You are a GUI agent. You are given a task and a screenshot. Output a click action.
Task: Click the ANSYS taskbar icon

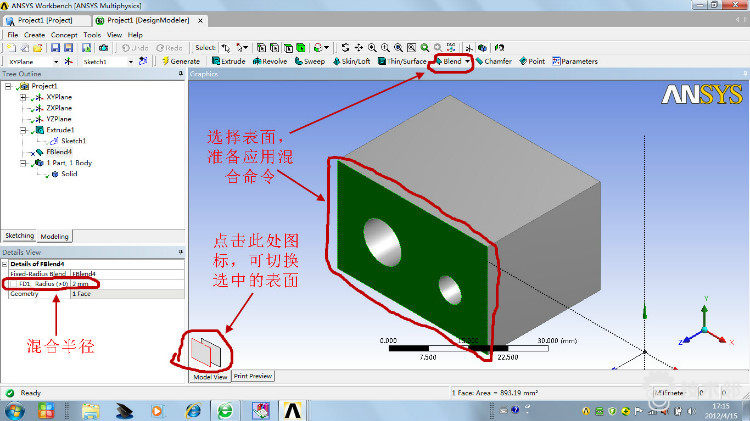point(292,411)
